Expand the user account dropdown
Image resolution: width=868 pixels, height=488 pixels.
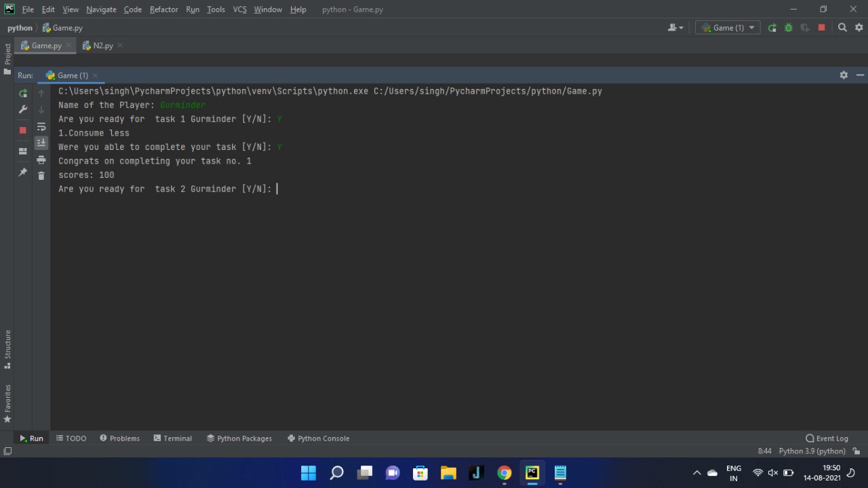675,28
